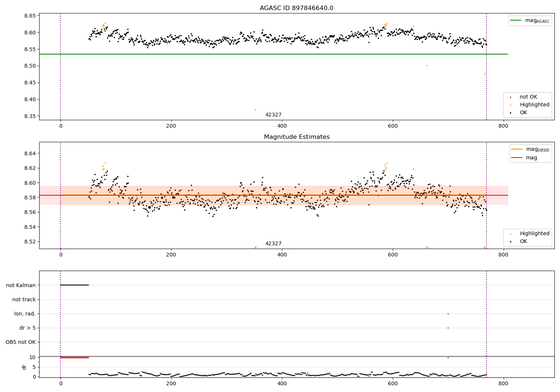This screenshot has height=392, width=560.
Task: Click the '42327' label in the middle plot
Action: [x=273, y=244]
